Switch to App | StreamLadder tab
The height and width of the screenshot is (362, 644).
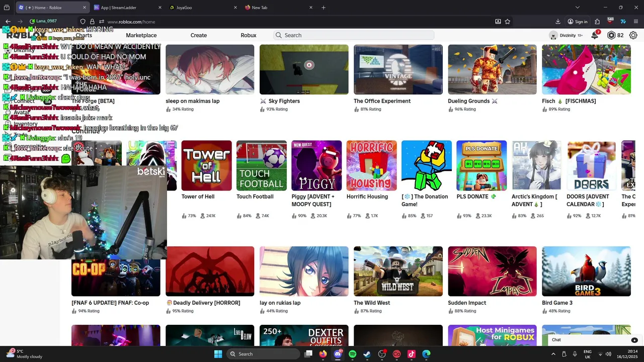click(x=128, y=8)
